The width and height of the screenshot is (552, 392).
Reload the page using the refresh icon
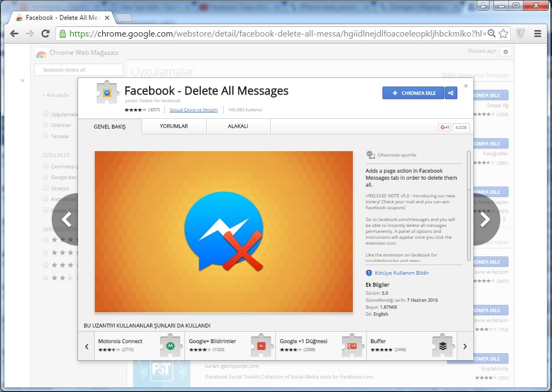pos(46,33)
